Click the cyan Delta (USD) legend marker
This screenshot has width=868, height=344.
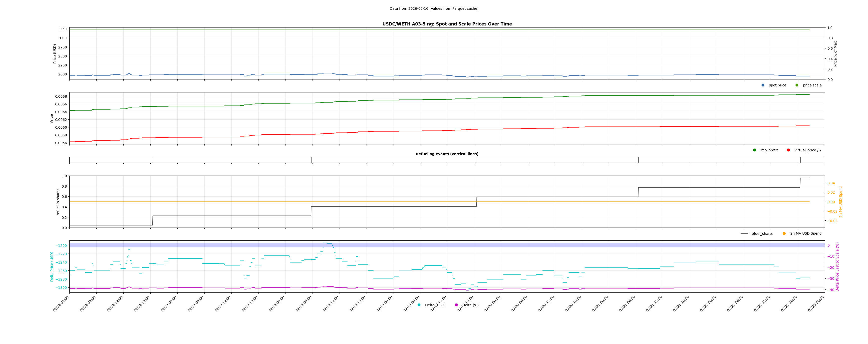419,305
